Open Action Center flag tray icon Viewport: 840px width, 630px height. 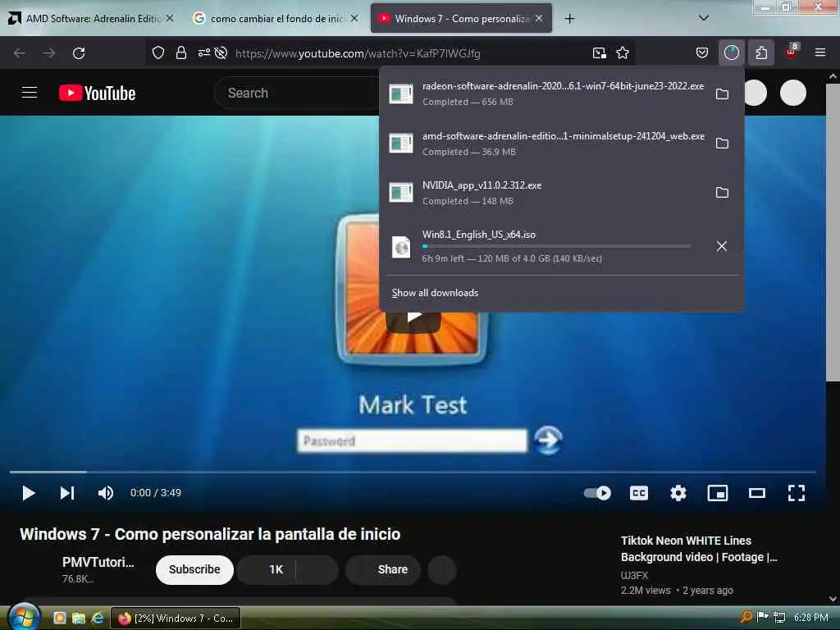tap(762, 617)
